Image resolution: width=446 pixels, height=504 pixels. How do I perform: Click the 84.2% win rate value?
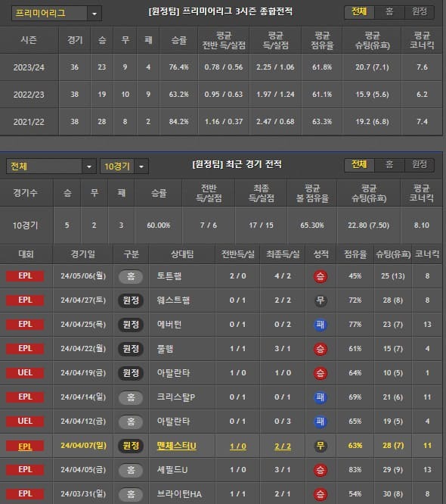[178, 122]
